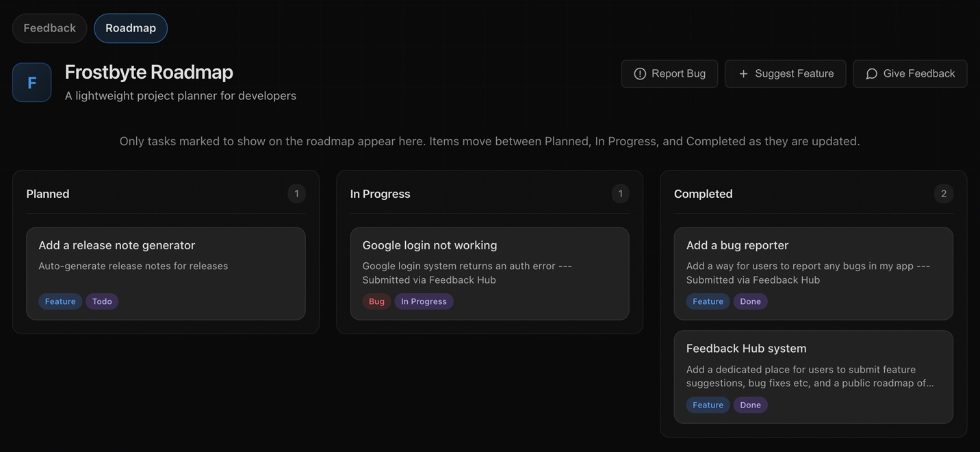Switch to the Feedback tab

click(x=49, y=28)
